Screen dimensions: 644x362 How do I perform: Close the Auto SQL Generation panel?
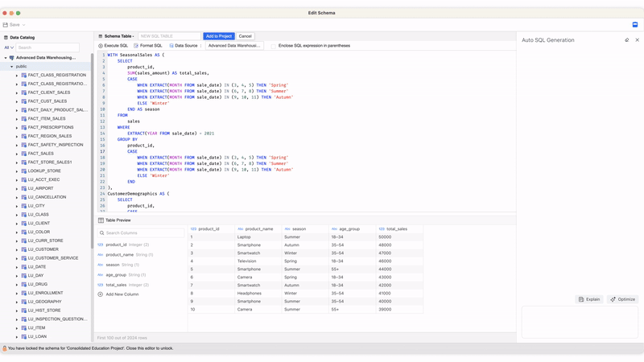click(637, 39)
